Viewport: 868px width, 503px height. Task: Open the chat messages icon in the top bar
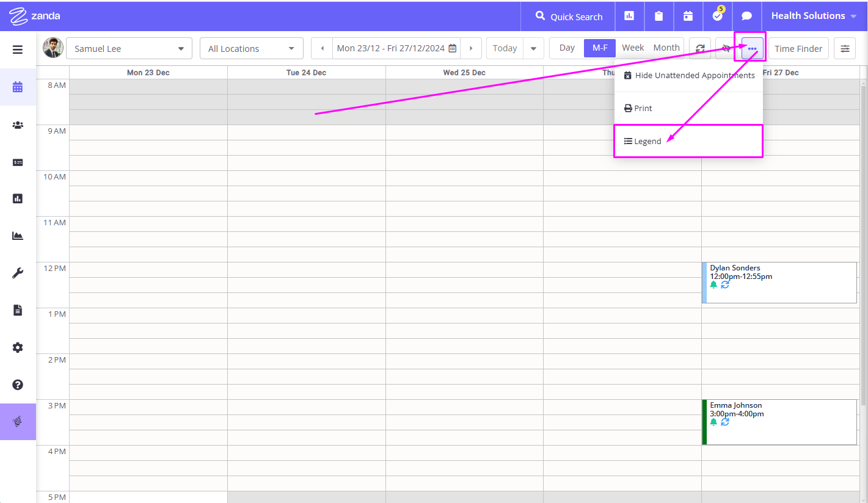pyautogui.click(x=746, y=16)
